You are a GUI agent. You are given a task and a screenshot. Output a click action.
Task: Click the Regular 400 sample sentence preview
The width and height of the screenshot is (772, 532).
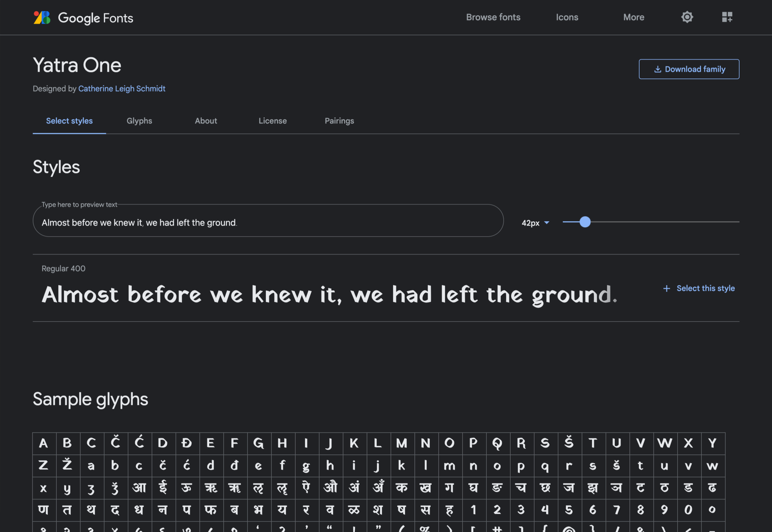[329, 295]
